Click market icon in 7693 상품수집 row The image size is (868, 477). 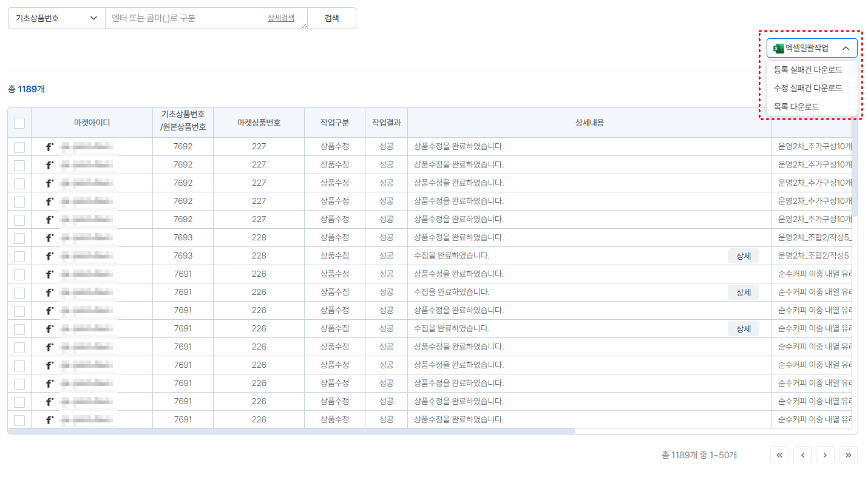point(50,256)
